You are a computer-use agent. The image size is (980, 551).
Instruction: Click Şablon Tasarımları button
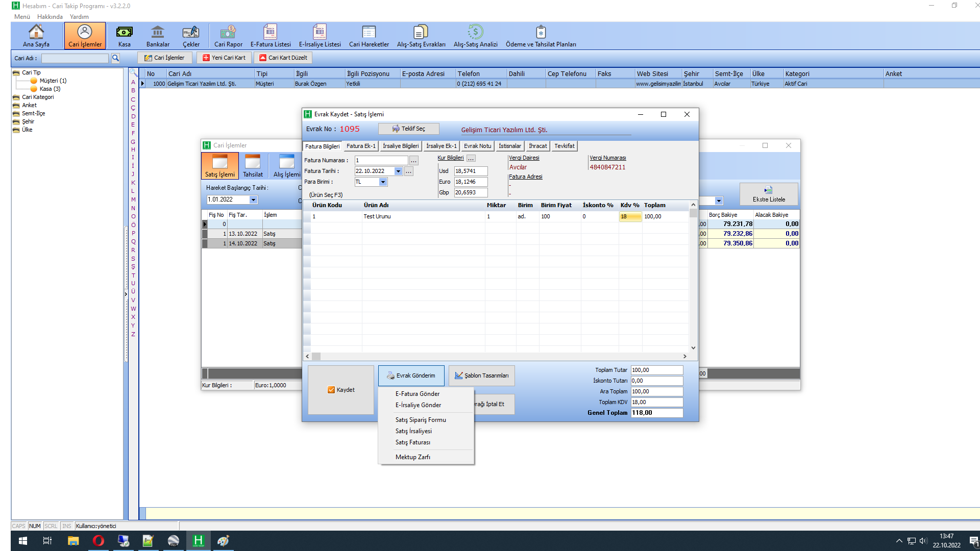482,375
